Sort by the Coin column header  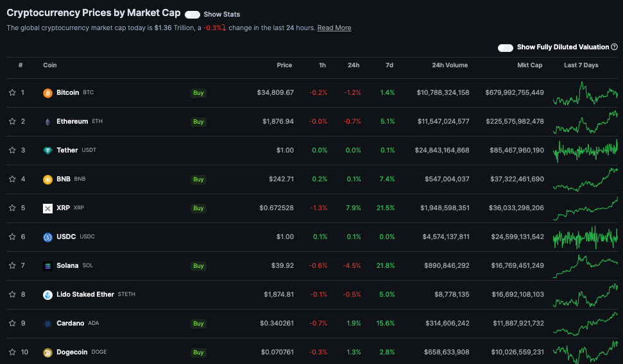tap(50, 65)
